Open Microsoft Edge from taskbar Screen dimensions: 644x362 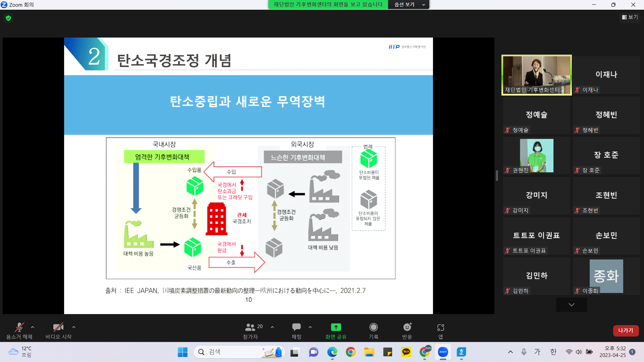pyautogui.click(x=332, y=352)
